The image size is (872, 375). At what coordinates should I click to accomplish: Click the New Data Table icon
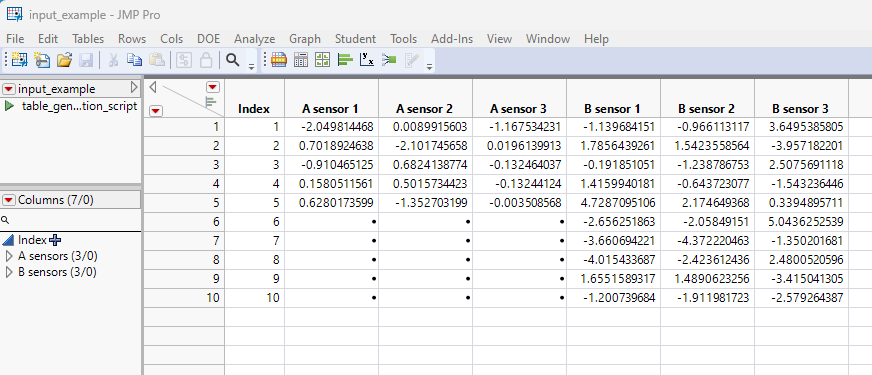click(19, 60)
